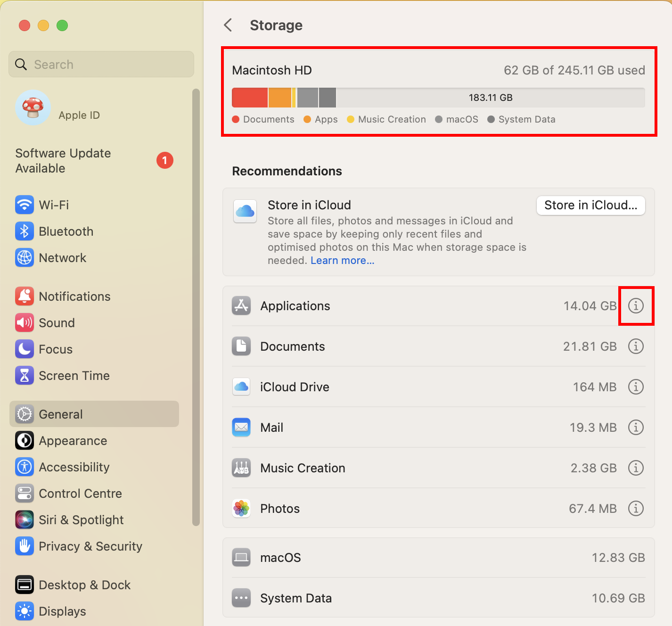The width and height of the screenshot is (672, 626).
Task: Click the Search field
Action: 101,64
